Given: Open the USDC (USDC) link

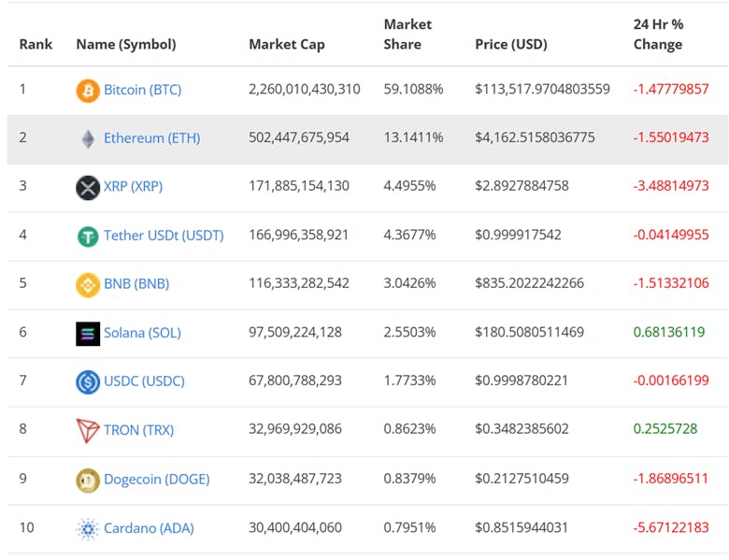Looking at the screenshot, I should point(144,381).
